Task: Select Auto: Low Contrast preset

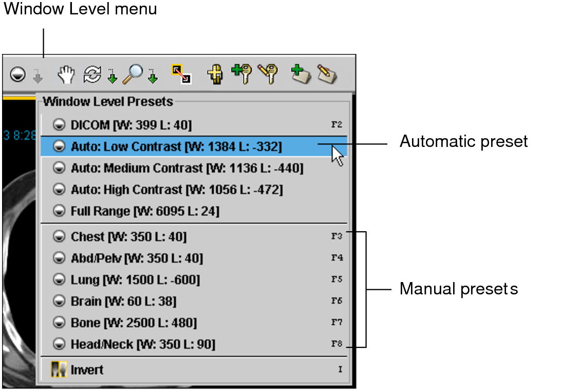Action: click(x=176, y=146)
